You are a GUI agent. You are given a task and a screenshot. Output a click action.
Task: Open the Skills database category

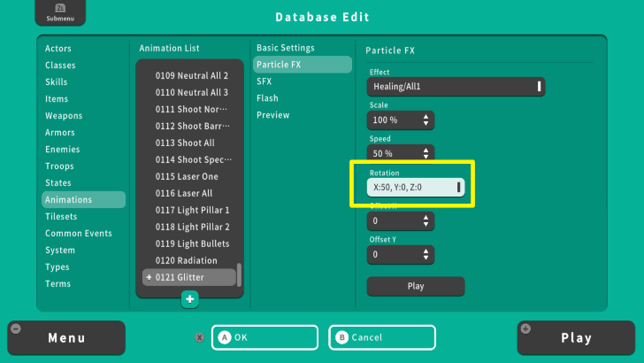click(57, 82)
